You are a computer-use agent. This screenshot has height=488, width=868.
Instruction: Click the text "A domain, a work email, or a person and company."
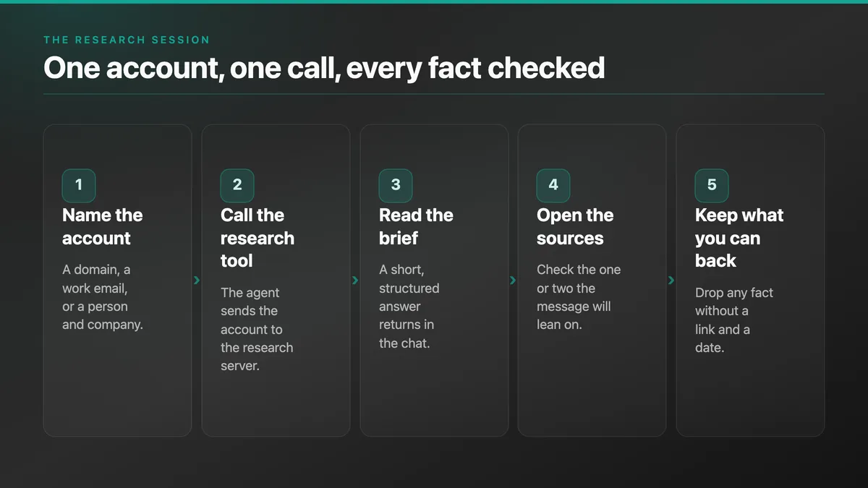click(x=103, y=297)
